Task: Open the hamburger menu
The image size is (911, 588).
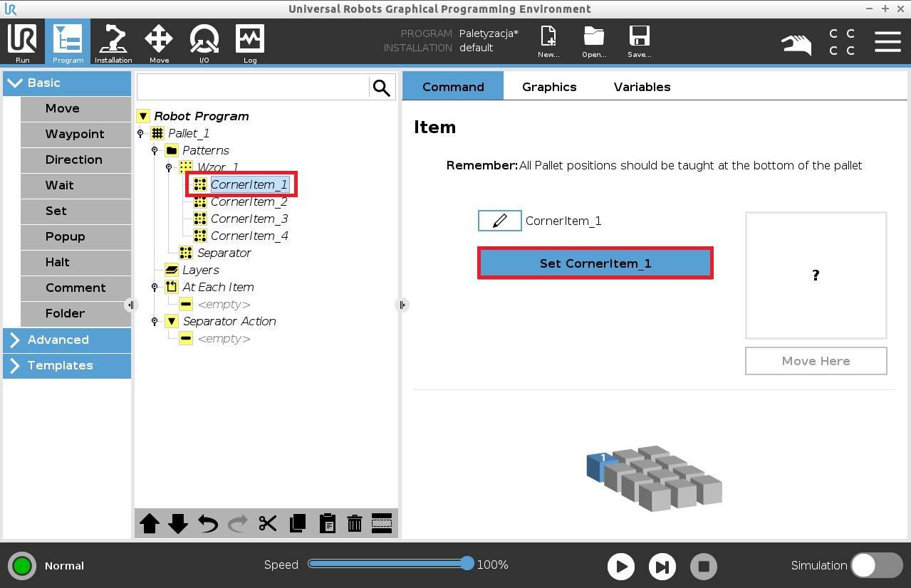Action: click(x=887, y=42)
